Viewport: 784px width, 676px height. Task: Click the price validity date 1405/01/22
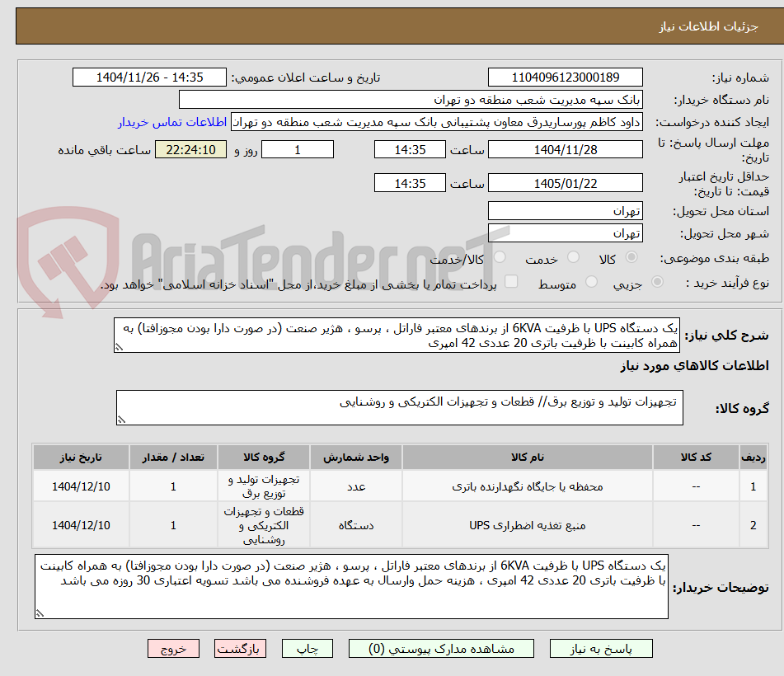click(x=565, y=184)
